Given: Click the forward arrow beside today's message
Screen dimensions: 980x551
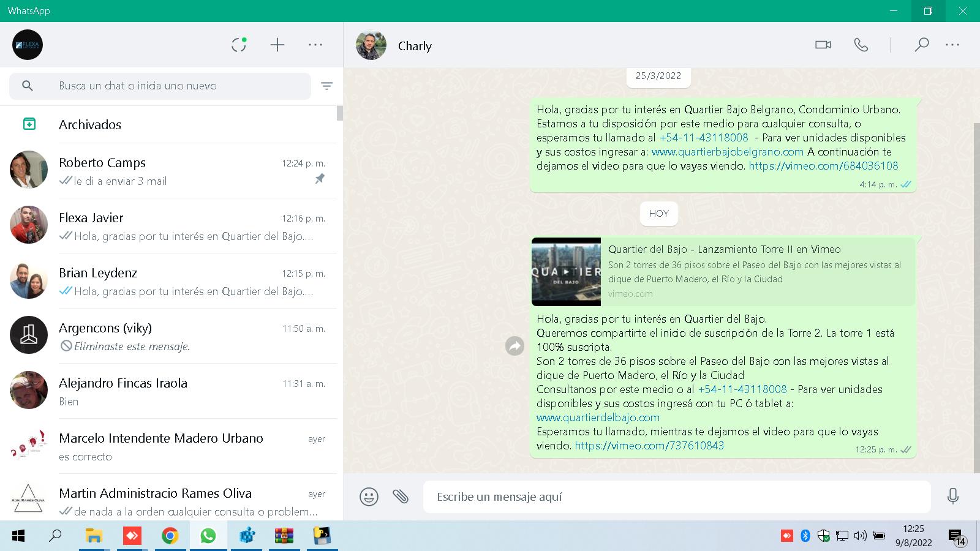Looking at the screenshot, I should 514,347.
